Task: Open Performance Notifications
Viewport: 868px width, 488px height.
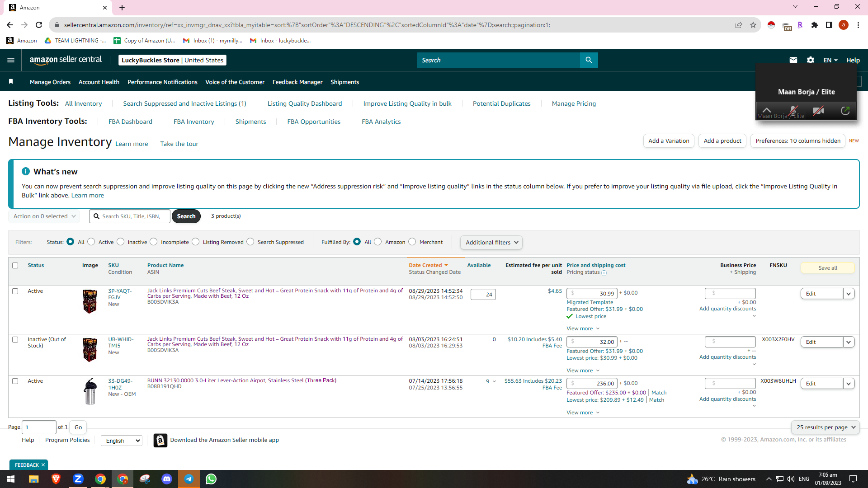Action: click(x=162, y=82)
